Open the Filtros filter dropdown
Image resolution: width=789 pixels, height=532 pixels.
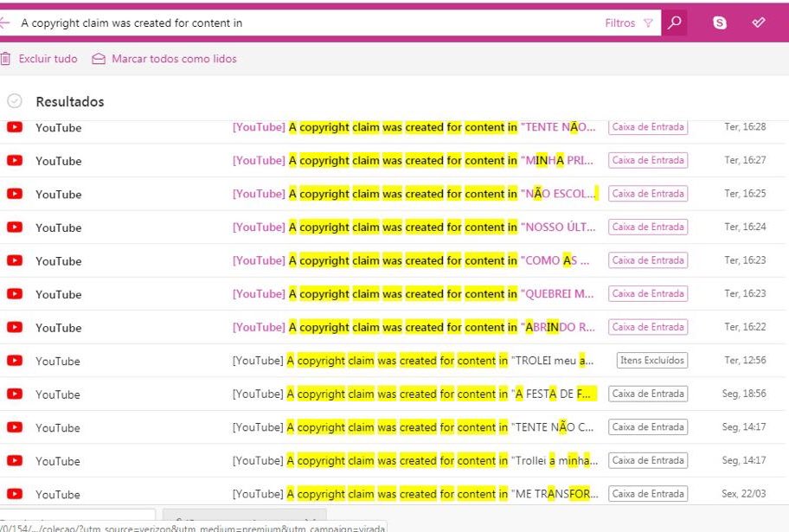[x=628, y=22]
